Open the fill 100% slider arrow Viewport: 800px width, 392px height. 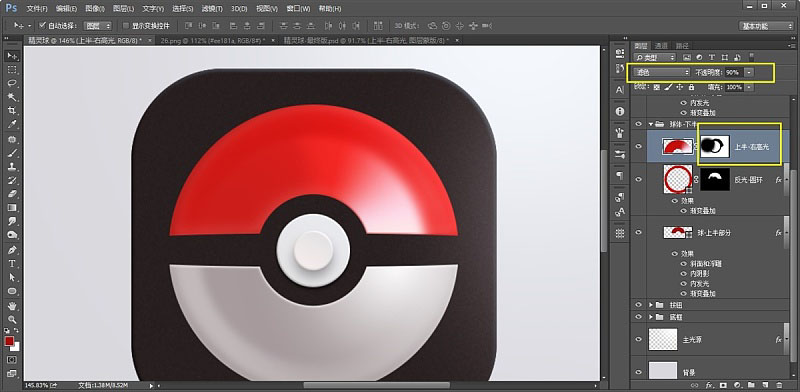[x=748, y=87]
